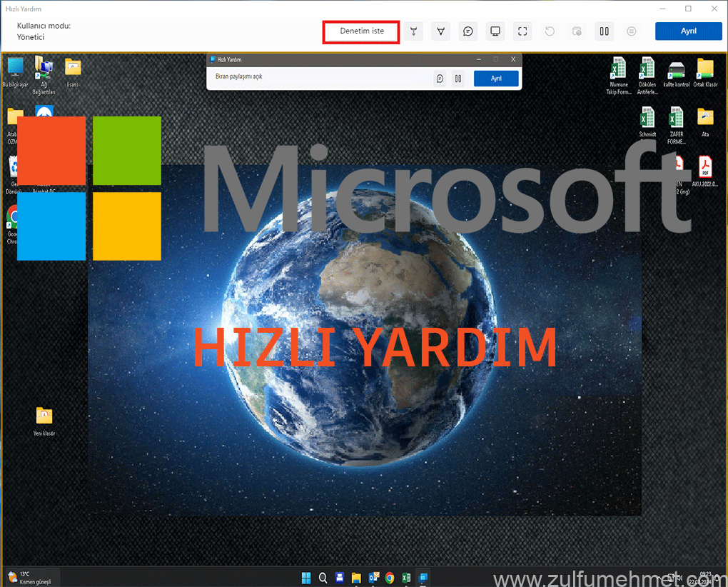This screenshot has width=728, height=587.
Task: Click the blue Ayrıl button in main toolbar
Action: coord(688,31)
